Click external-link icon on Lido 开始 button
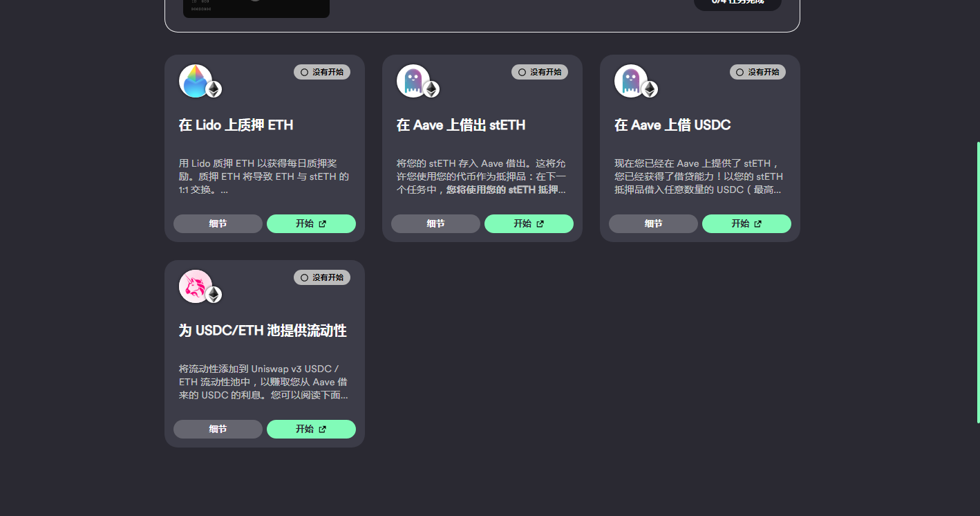980x516 pixels. tap(322, 223)
